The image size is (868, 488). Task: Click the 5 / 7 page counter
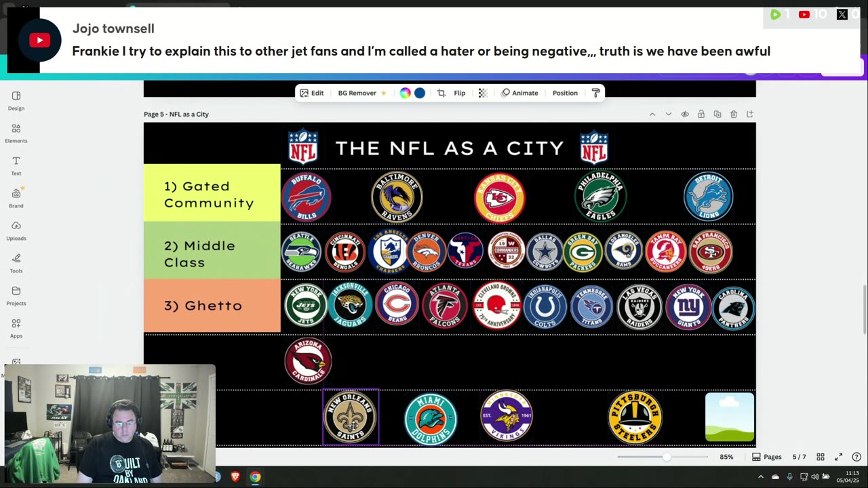800,457
